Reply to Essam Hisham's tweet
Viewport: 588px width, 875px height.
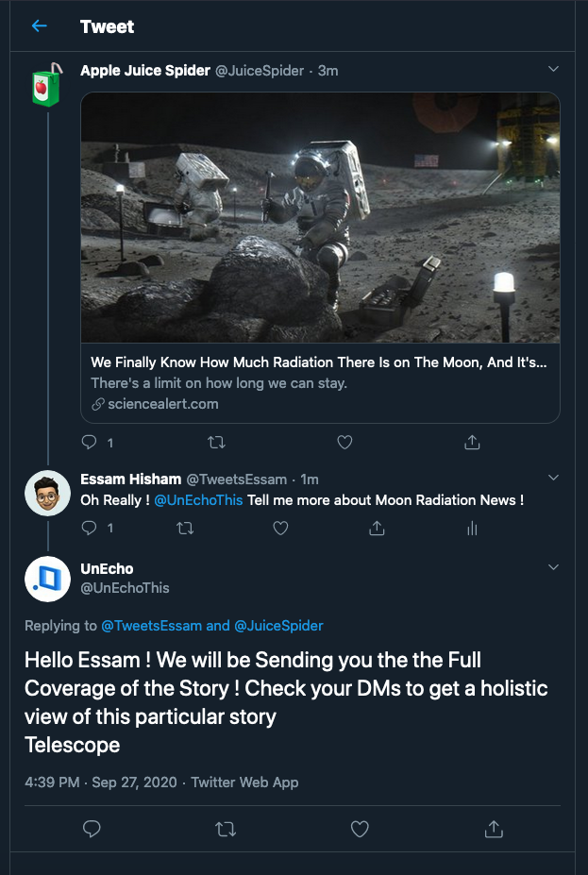(x=90, y=529)
